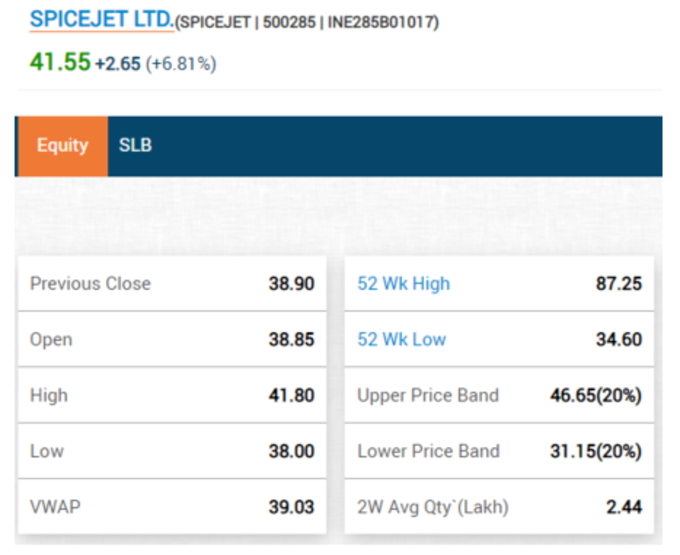Image resolution: width=680 pixels, height=555 pixels.
Task: Click the High value 41.80
Action: (x=291, y=395)
